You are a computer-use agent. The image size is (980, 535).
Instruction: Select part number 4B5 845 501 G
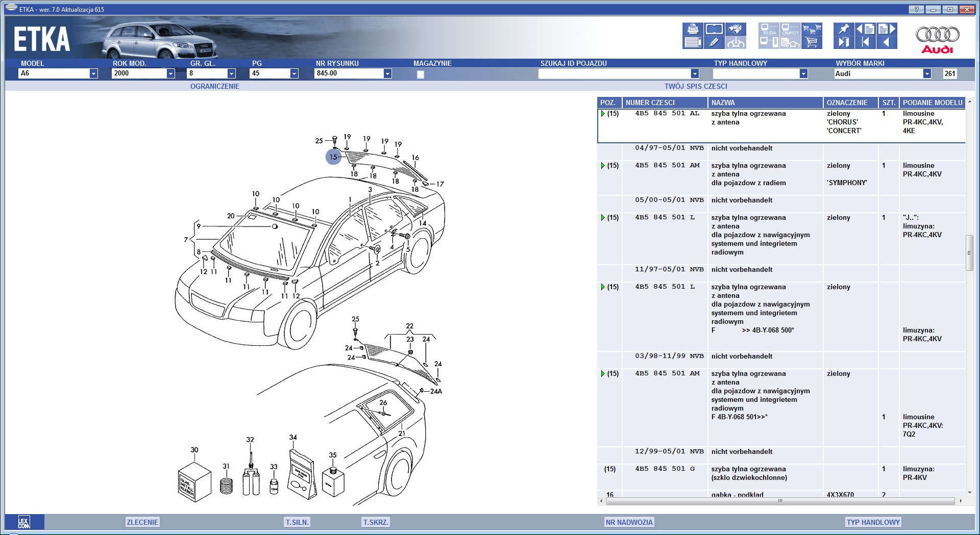pyautogui.click(x=665, y=469)
